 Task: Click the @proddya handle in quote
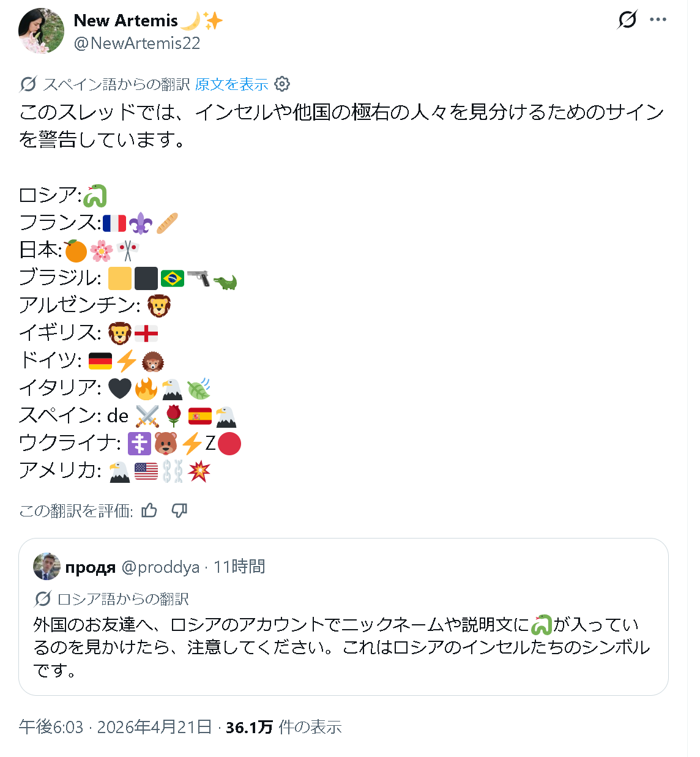[160, 567]
